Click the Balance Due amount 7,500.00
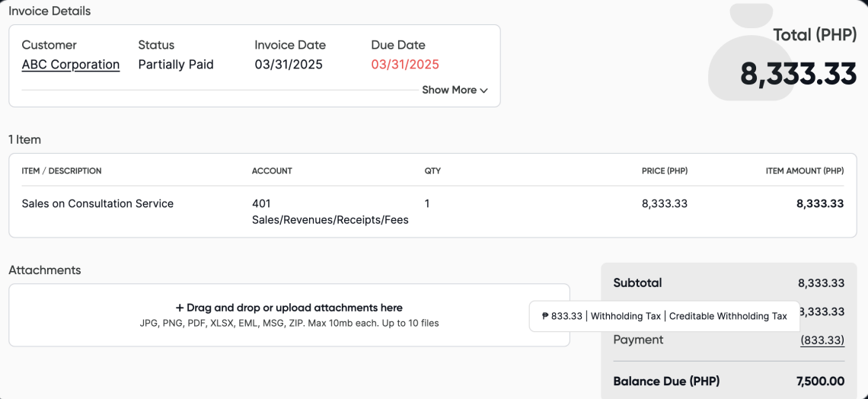Screen dimensions: 868x399 820,381
